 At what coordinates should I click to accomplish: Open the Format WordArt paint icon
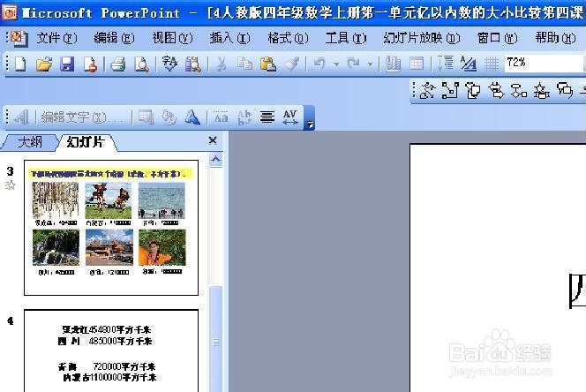tap(169, 117)
